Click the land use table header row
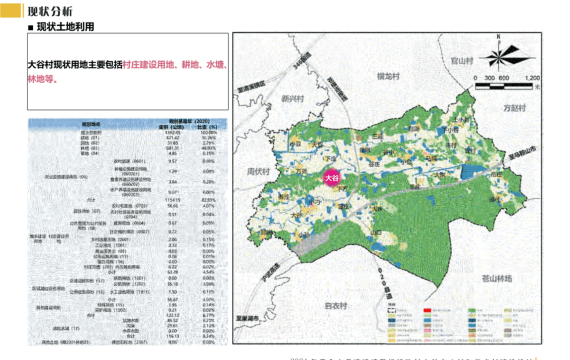The image size is (570, 360). pyautogui.click(x=128, y=124)
